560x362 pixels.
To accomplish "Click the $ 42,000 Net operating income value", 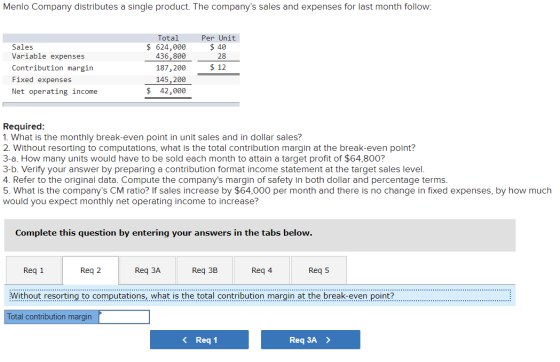I will tap(166, 91).
